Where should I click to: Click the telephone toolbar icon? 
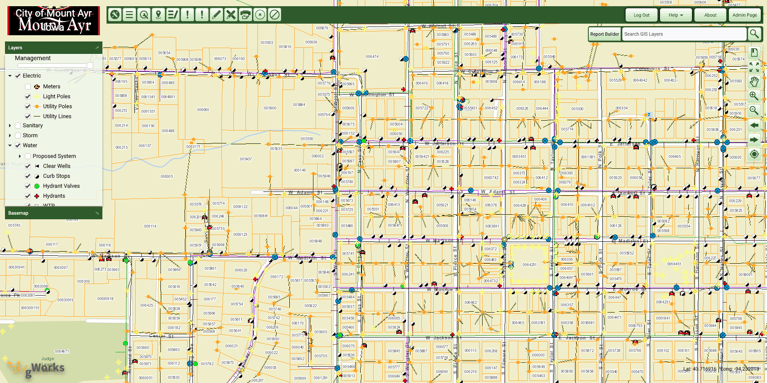coord(246,15)
